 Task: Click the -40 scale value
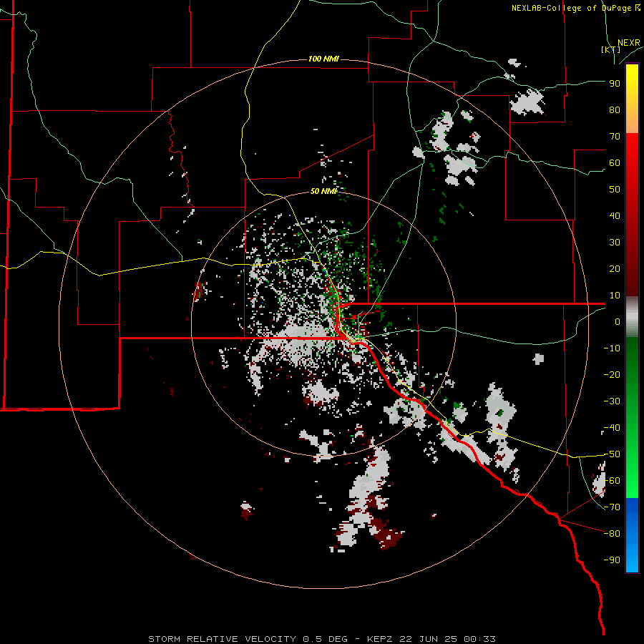pyautogui.click(x=612, y=428)
